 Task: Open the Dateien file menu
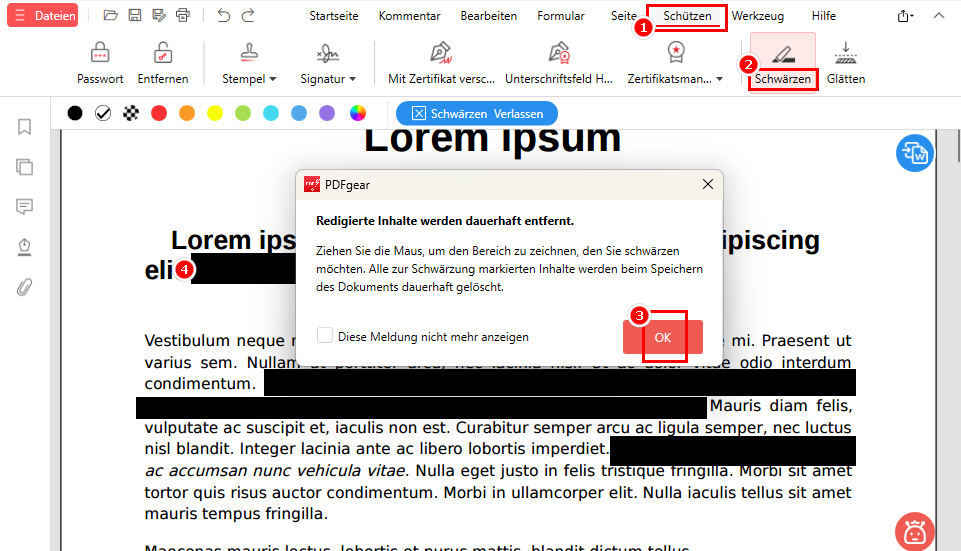(x=42, y=15)
